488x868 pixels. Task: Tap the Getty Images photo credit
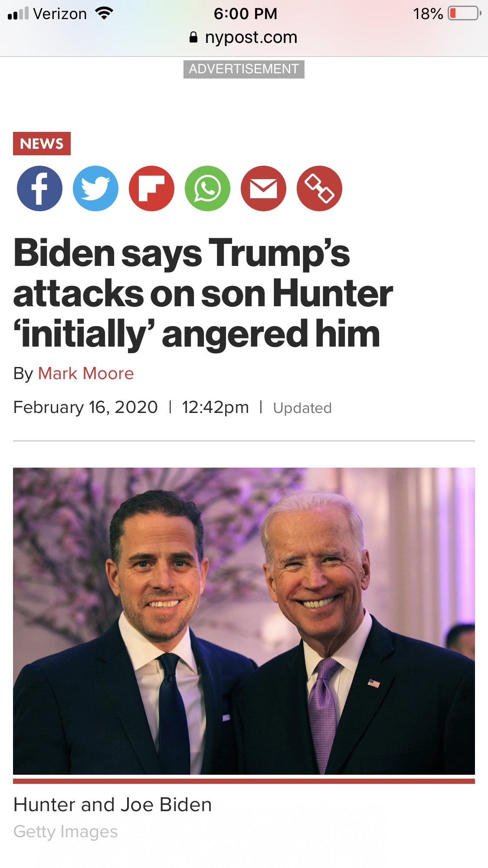tap(66, 832)
